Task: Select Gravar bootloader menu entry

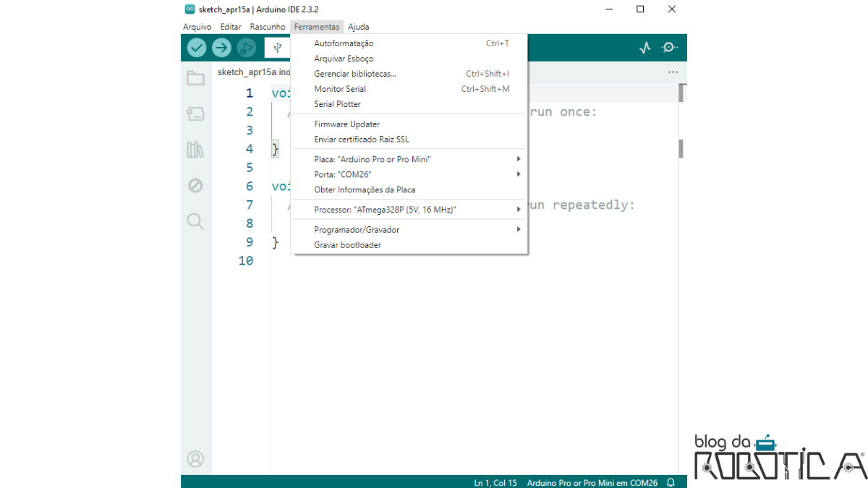Action: (347, 244)
